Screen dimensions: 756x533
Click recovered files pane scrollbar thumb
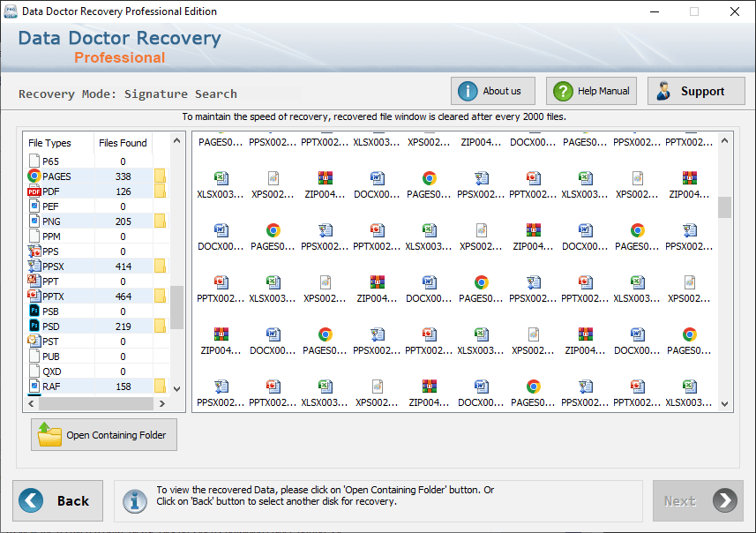(724, 207)
